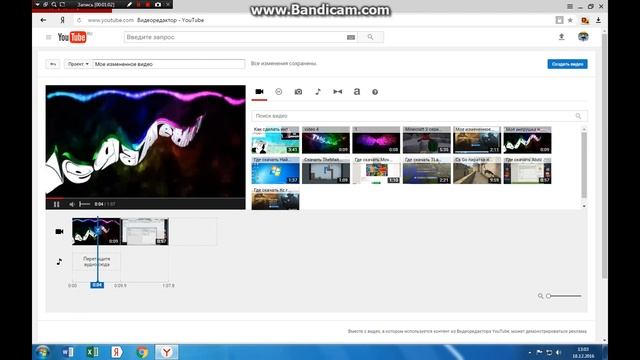Click the first timeline clip 0:09

[96, 231]
